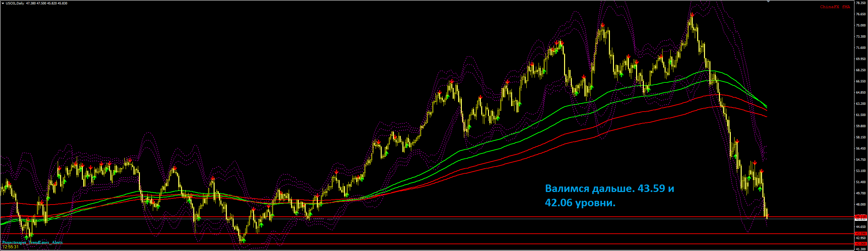The width and height of the screenshot is (868, 251).
Task: Click the 42.950 price scale value
Action: (861, 238)
